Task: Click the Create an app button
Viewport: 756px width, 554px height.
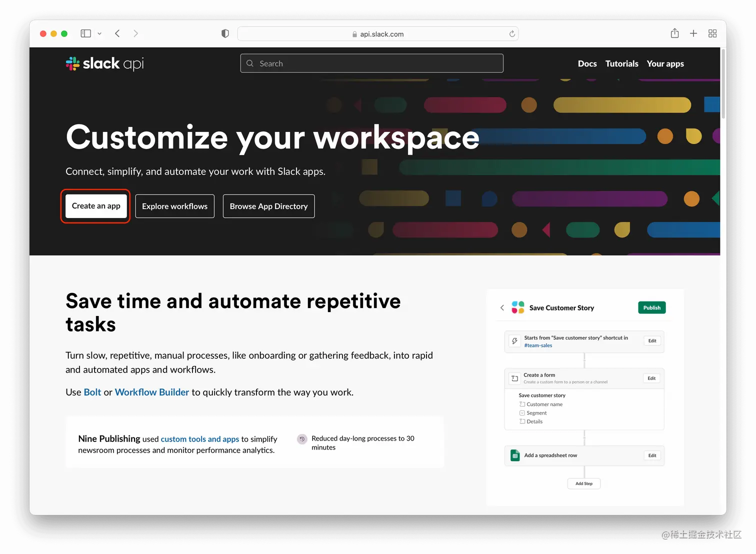Action: pos(95,205)
